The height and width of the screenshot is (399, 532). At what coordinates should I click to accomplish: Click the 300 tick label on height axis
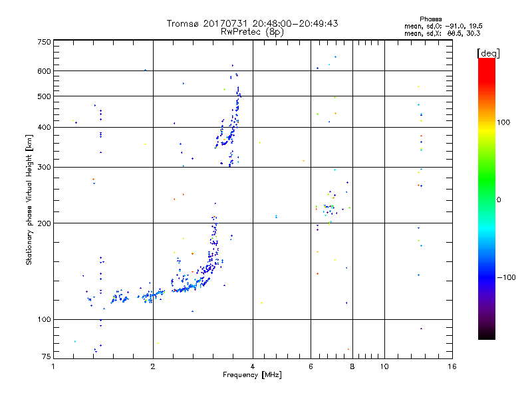pyautogui.click(x=45, y=167)
